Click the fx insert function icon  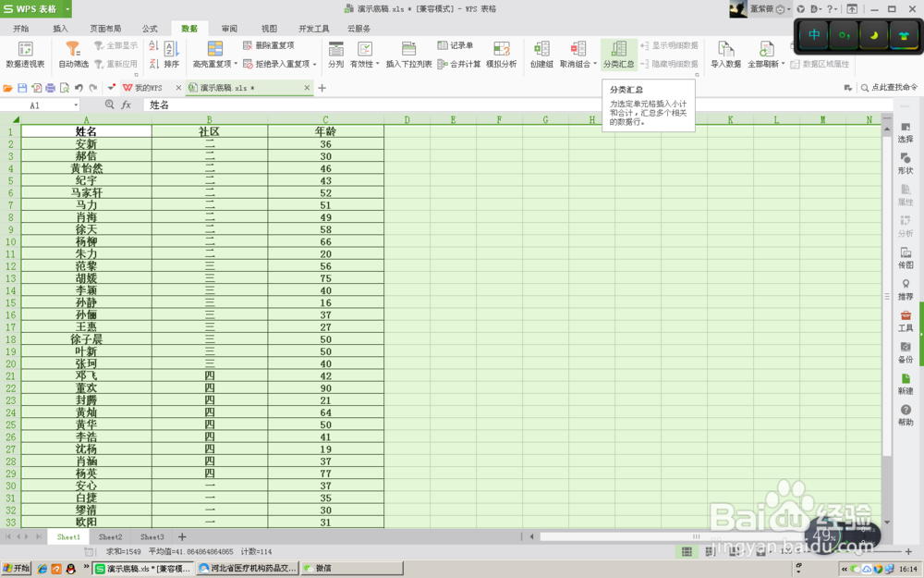(126, 105)
